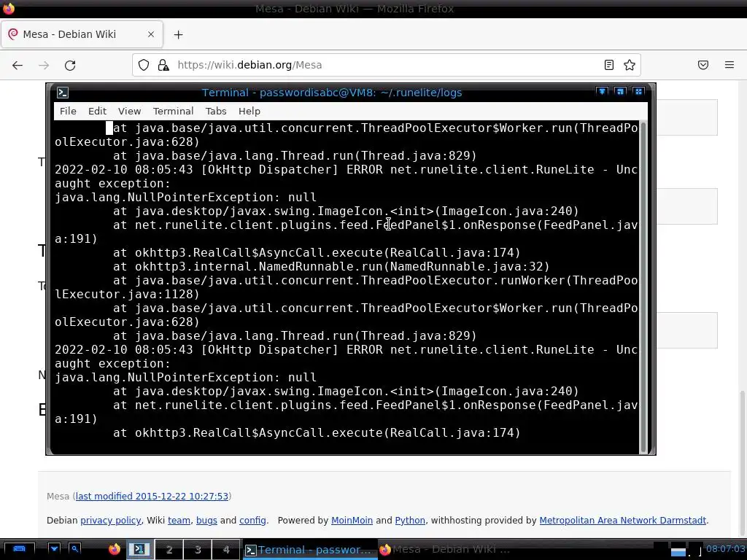Open the Terminal Help menu
The width and height of the screenshot is (747, 560).
[249, 111]
